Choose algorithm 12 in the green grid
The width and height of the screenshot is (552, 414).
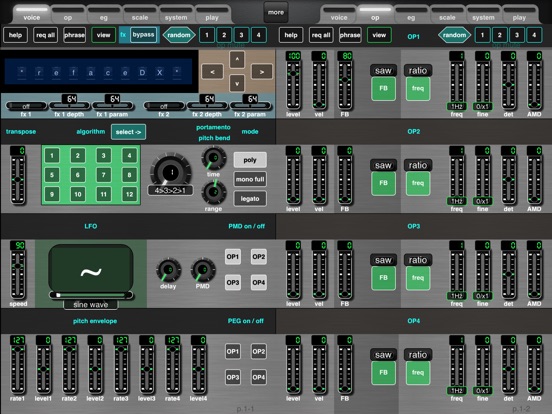click(x=130, y=194)
